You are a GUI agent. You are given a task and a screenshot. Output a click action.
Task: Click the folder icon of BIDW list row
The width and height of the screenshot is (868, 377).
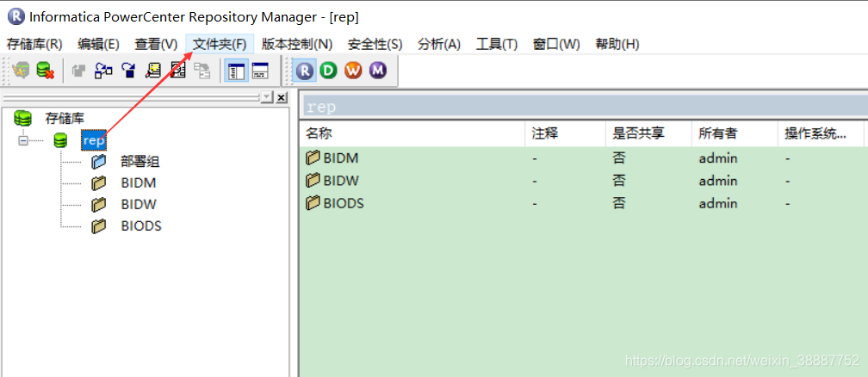[313, 181]
